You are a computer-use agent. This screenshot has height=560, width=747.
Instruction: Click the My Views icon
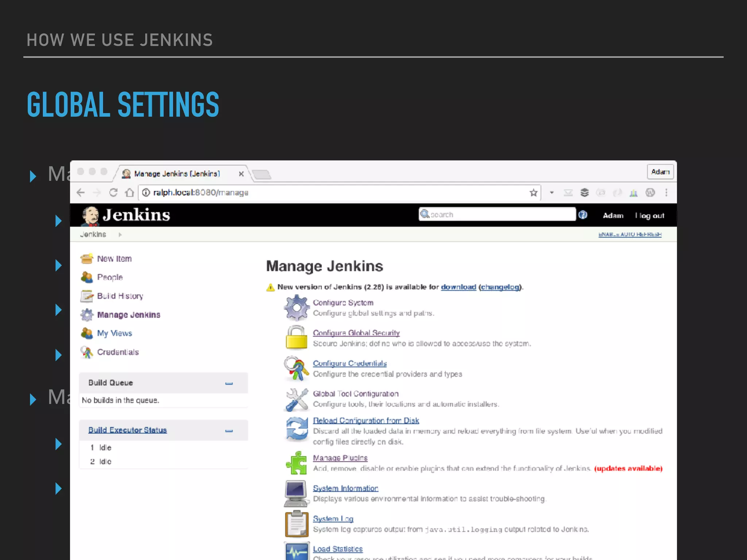87,333
